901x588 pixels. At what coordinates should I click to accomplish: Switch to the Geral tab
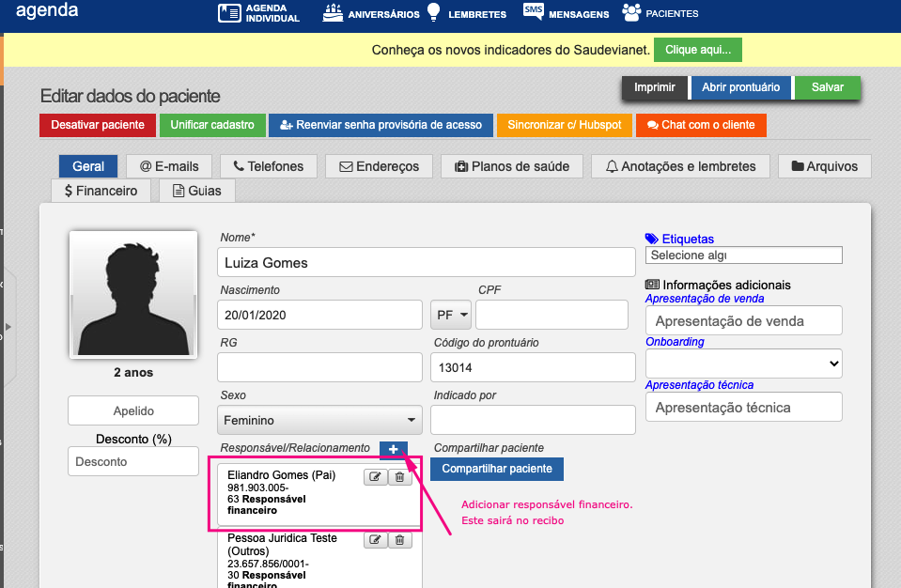pyautogui.click(x=88, y=166)
